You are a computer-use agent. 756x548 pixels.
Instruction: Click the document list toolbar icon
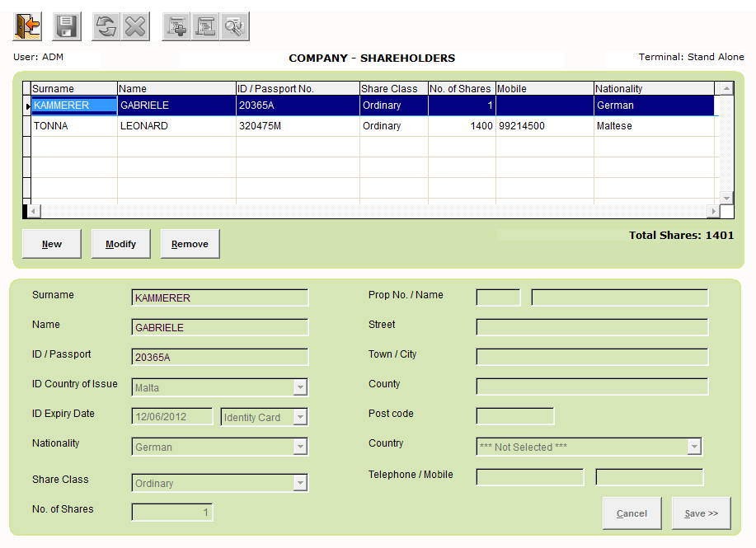[x=205, y=26]
